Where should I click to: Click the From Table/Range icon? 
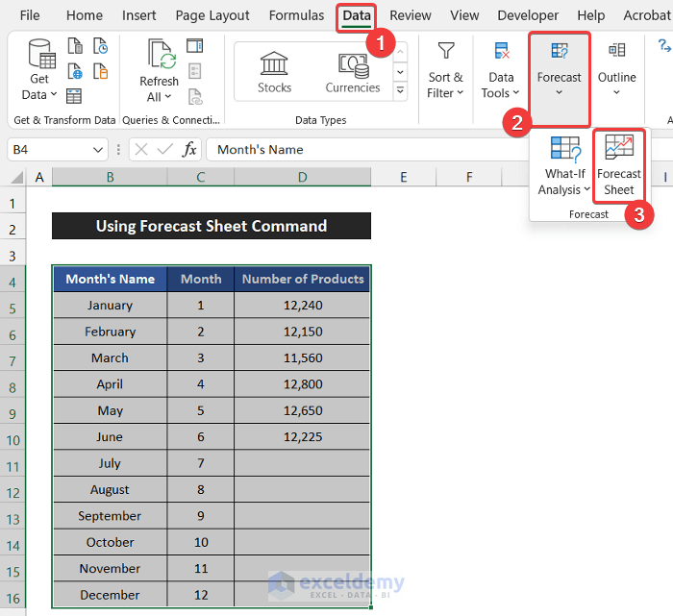(74, 96)
